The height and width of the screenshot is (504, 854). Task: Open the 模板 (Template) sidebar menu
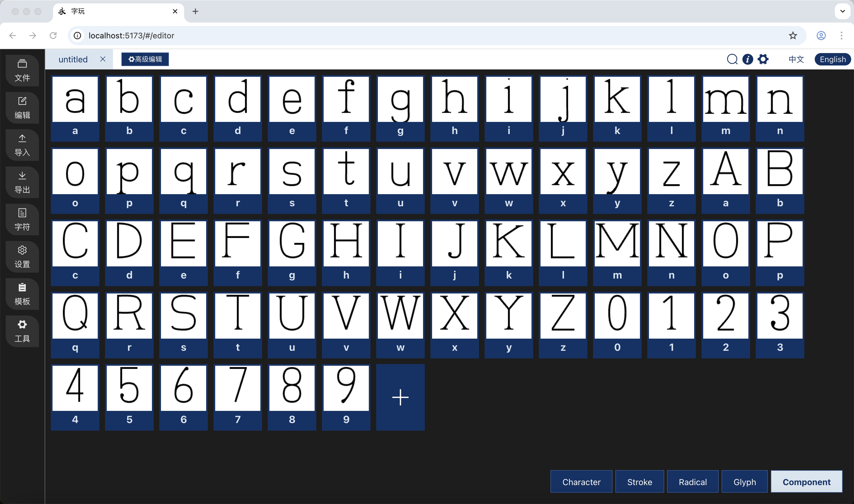22,294
